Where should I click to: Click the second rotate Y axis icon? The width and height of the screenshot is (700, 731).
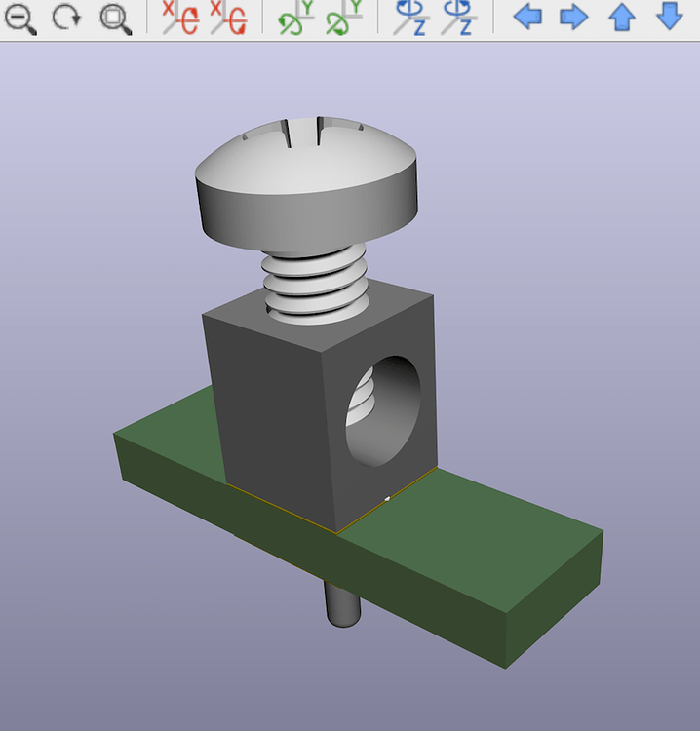(x=343, y=19)
